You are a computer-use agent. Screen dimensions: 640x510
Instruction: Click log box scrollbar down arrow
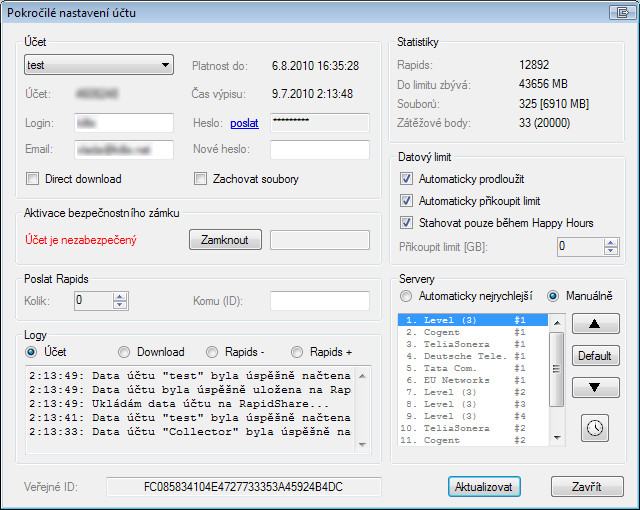pyautogui.click(x=362, y=444)
